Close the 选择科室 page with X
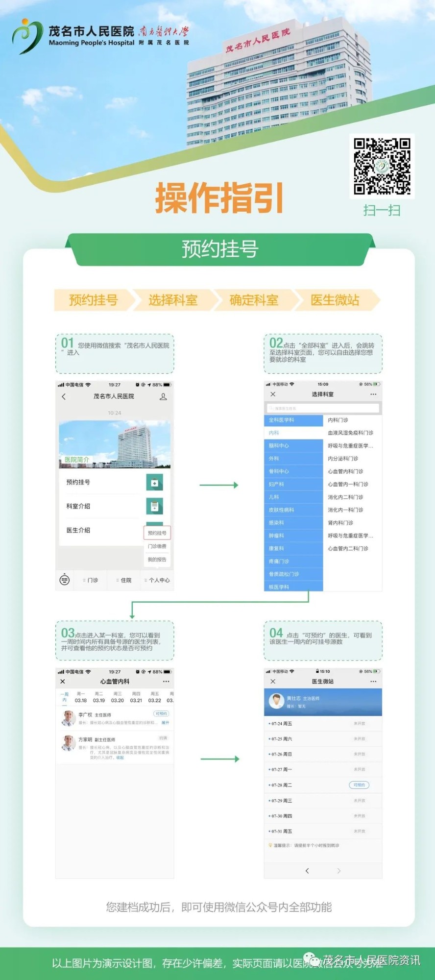Viewport: 435px width, 980px height. pos(273,394)
